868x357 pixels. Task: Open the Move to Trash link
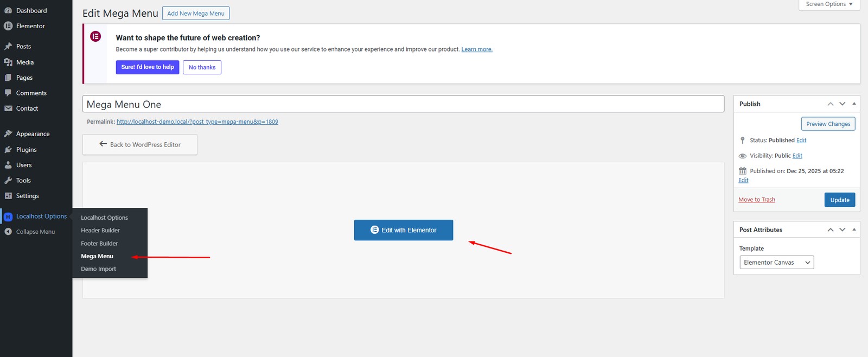[x=756, y=200]
